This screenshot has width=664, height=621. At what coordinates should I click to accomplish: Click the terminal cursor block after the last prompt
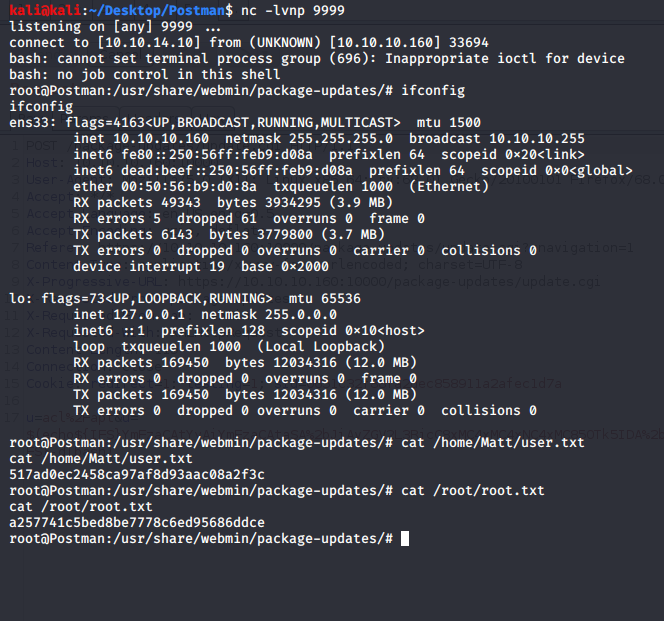coord(404,538)
